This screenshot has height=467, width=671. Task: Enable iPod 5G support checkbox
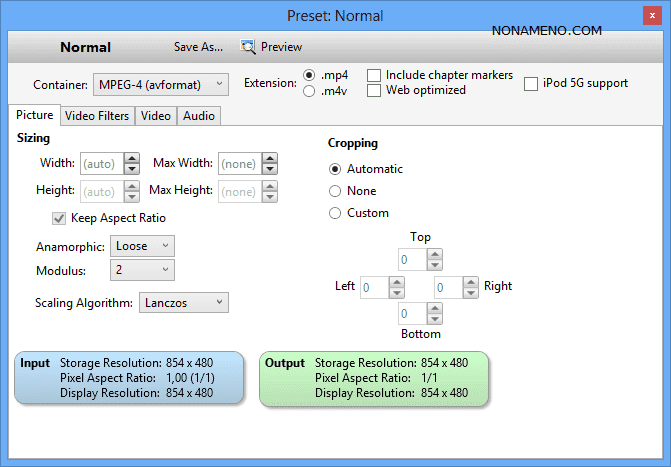click(531, 83)
